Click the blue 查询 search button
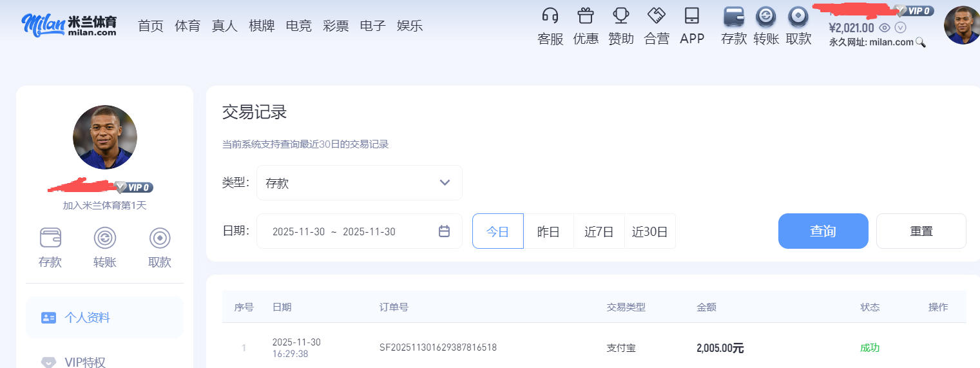Image resolution: width=980 pixels, height=368 pixels. pos(823,231)
